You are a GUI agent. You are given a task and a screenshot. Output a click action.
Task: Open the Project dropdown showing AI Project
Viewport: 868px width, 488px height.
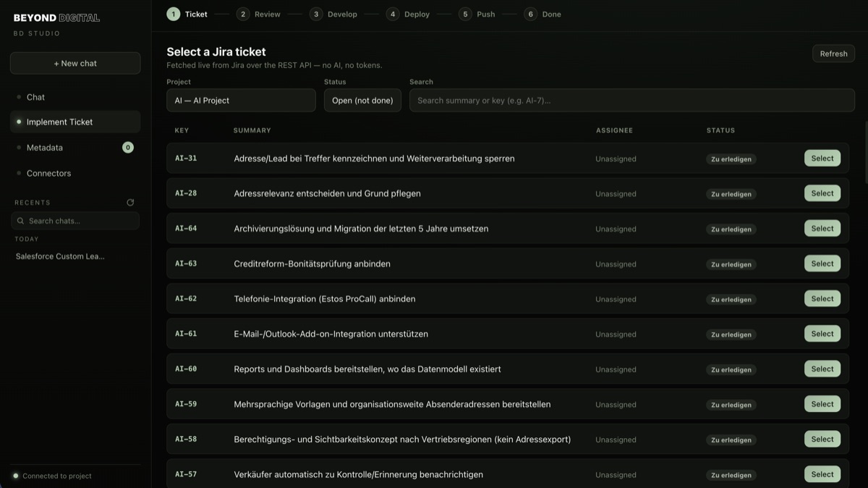(x=241, y=101)
